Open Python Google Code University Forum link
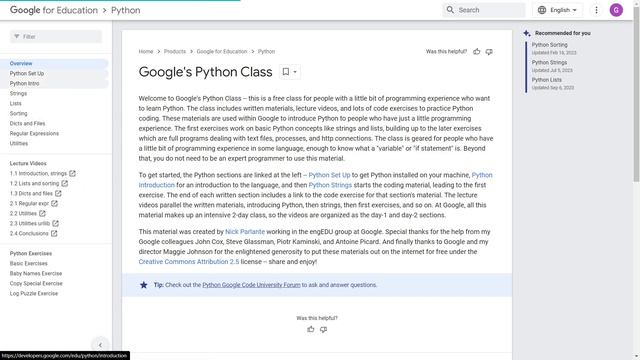The height and width of the screenshot is (360, 640). 251,285
